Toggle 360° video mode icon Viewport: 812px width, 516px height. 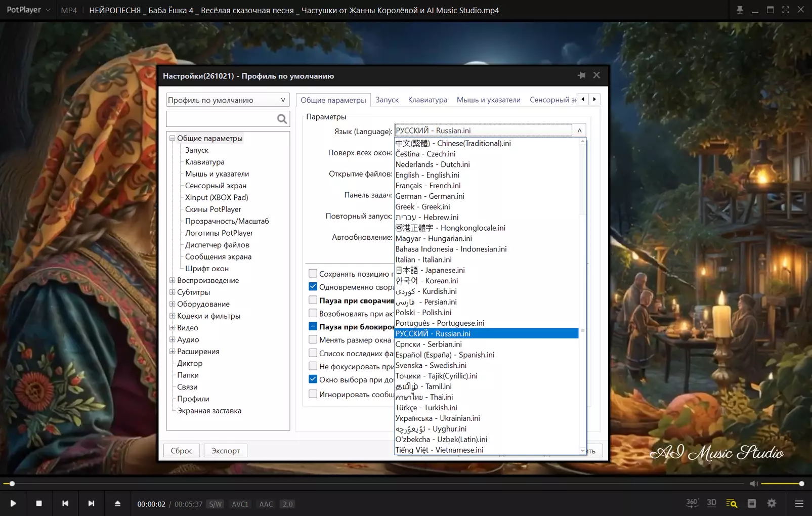tap(692, 503)
